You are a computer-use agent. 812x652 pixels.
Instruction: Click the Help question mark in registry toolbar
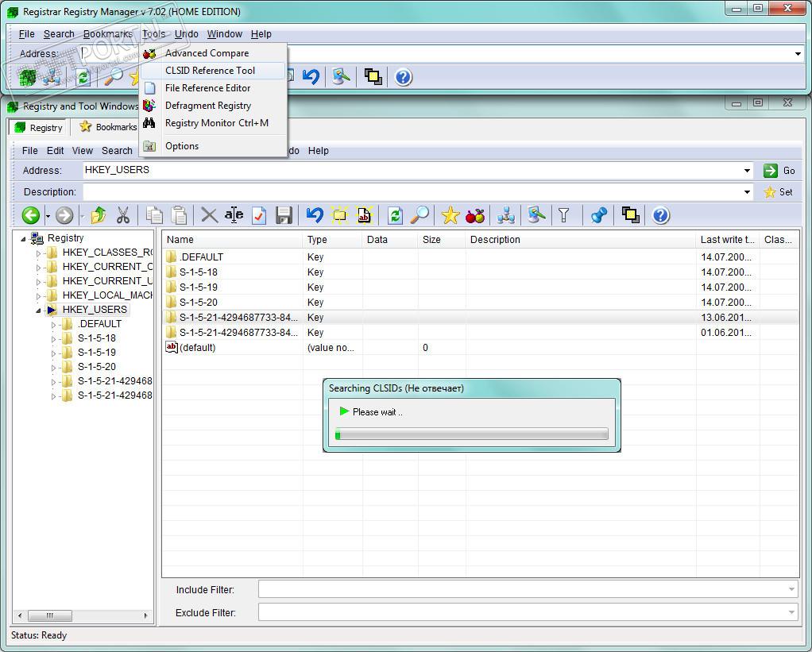[661, 215]
